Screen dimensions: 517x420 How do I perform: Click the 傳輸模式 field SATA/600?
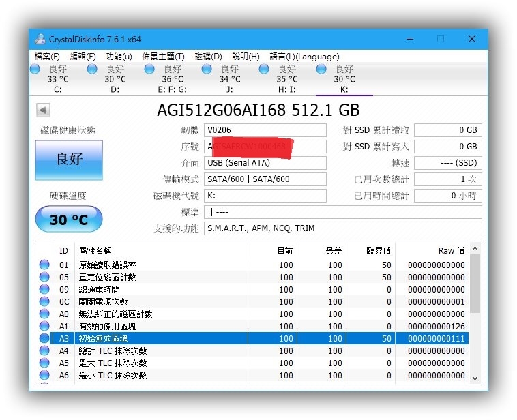(265, 179)
